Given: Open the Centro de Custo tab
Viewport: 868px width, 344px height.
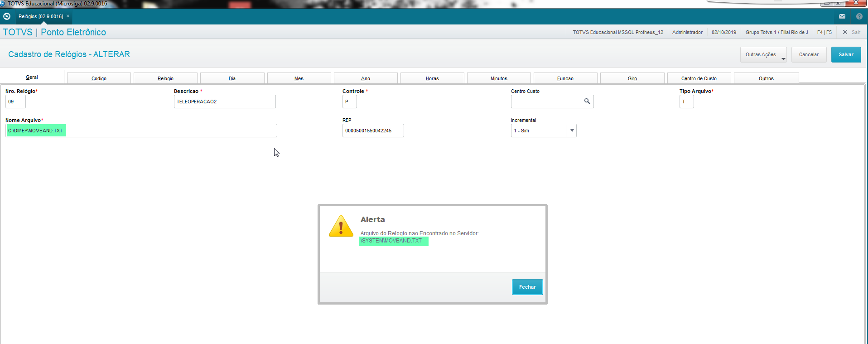Looking at the screenshot, I should (x=699, y=78).
